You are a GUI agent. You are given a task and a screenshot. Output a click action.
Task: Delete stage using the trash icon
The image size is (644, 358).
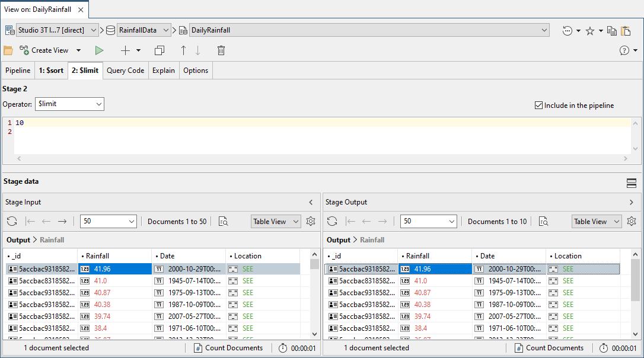(221, 50)
